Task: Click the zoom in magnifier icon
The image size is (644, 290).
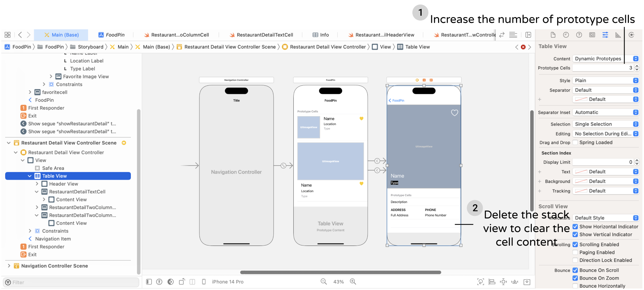Action: pyautogui.click(x=353, y=282)
